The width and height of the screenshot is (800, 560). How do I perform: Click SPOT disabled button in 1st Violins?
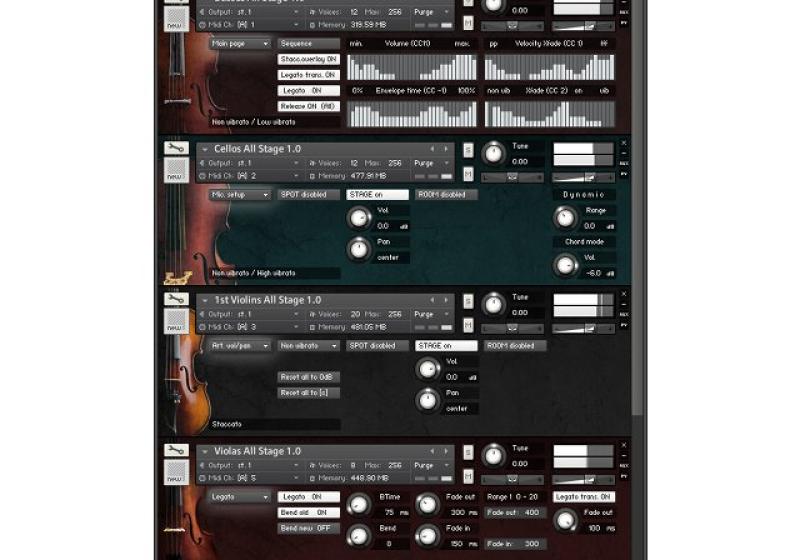point(378,345)
